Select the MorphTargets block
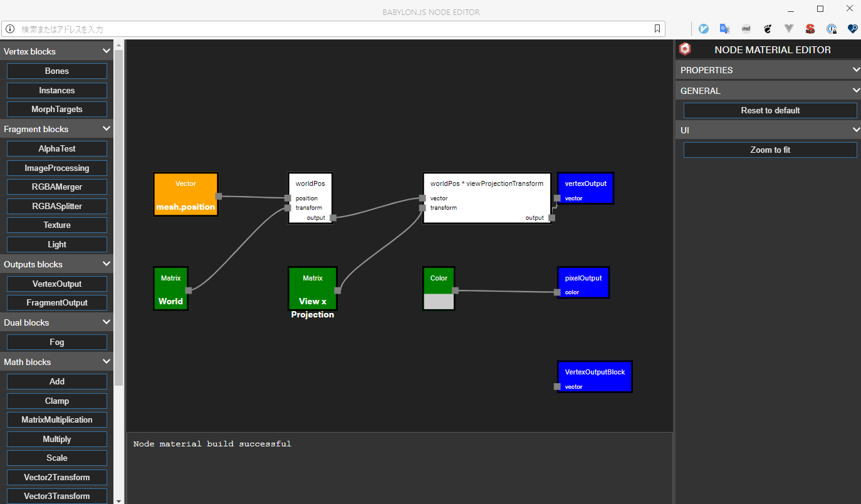 [57, 110]
